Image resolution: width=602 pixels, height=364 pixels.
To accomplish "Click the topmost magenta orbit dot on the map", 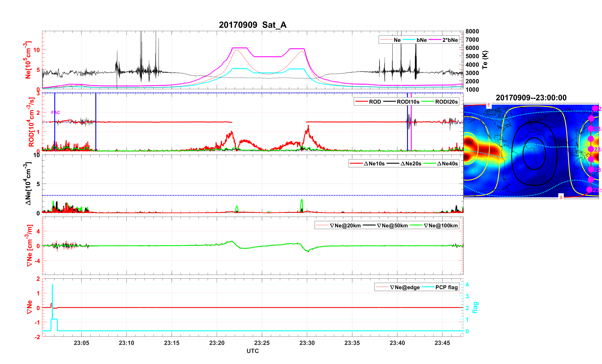I will (595, 108).
